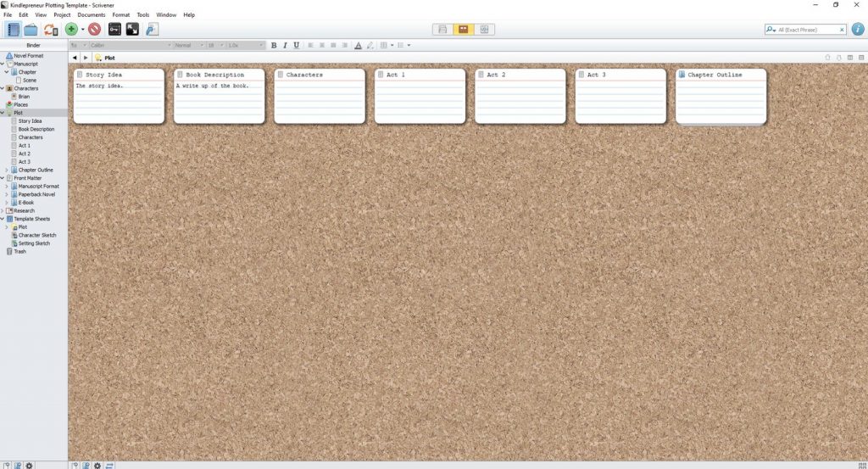Select Brian character in the binder
The height and width of the screenshot is (469, 868).
23,97
